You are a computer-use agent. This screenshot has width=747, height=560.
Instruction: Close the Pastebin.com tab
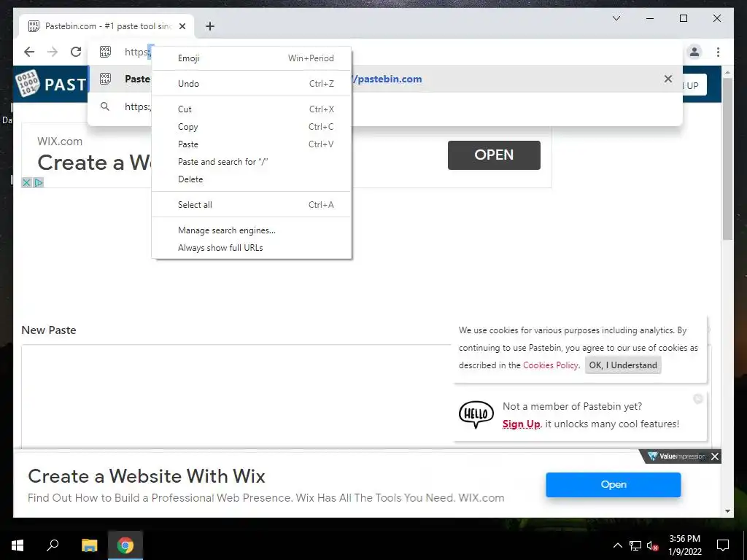click(x=182, y=26)
